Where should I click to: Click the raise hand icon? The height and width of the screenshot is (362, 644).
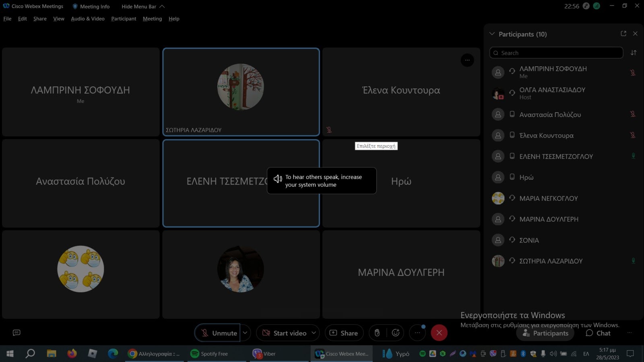point(377,333)
